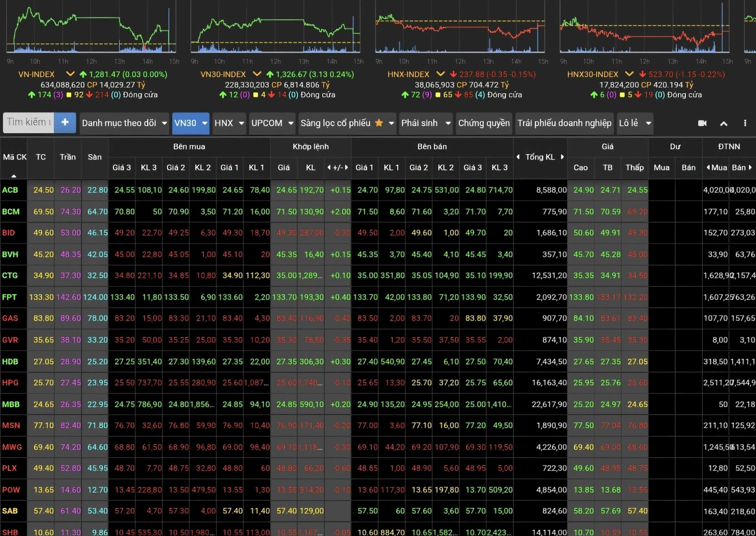Click HPG total volume 16,163,40

click(549, 383)
